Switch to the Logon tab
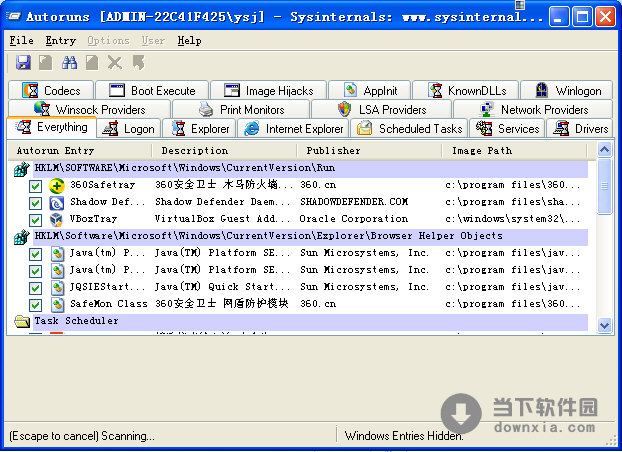The image size is (622, 452). click(x=129, y=129)
